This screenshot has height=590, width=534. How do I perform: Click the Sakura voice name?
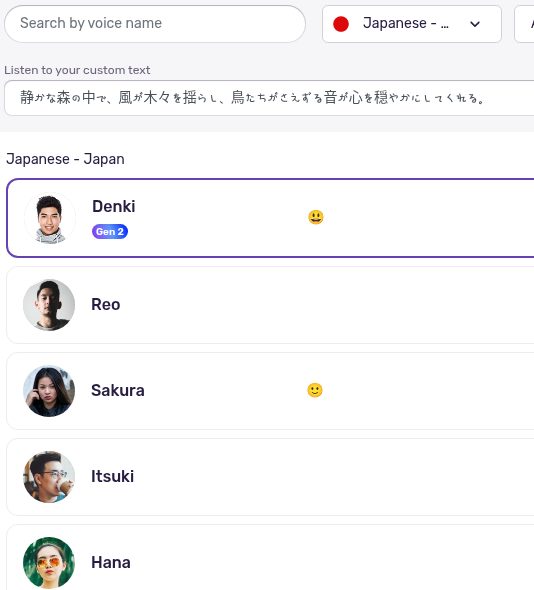tap(118, 390)
